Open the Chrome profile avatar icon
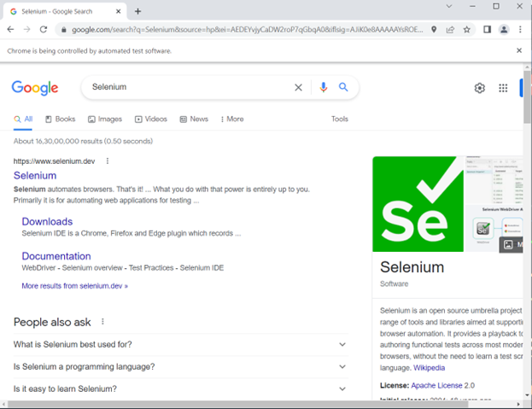The image size is (532, 409). [x=504, y=30]
